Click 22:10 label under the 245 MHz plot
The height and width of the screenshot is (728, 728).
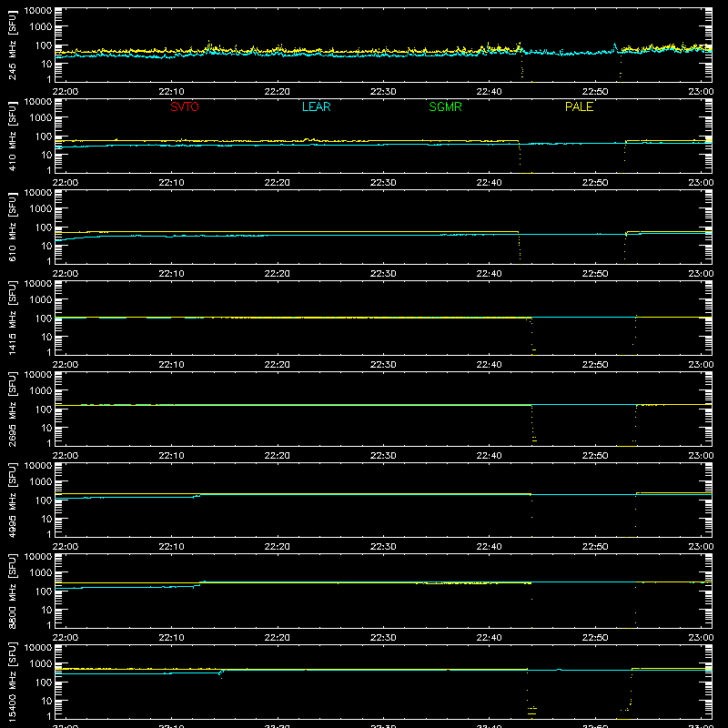(x=171, y=92)
